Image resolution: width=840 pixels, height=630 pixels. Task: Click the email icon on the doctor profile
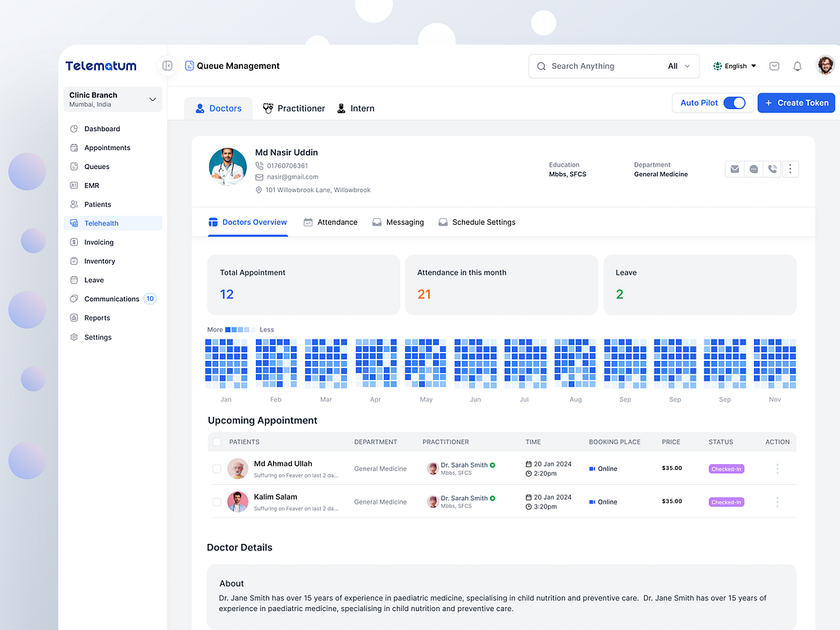pos(734,168)
